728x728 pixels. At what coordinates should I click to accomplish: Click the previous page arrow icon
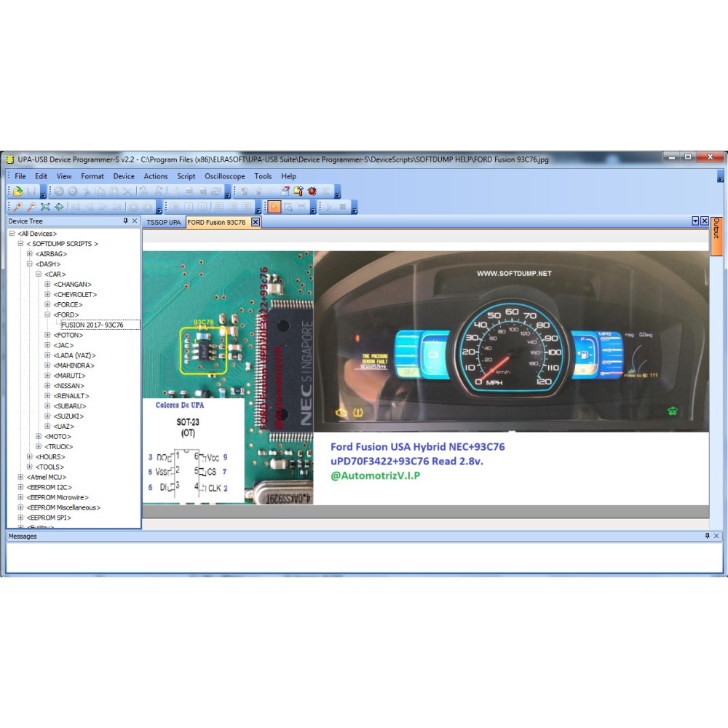point(89,207)
